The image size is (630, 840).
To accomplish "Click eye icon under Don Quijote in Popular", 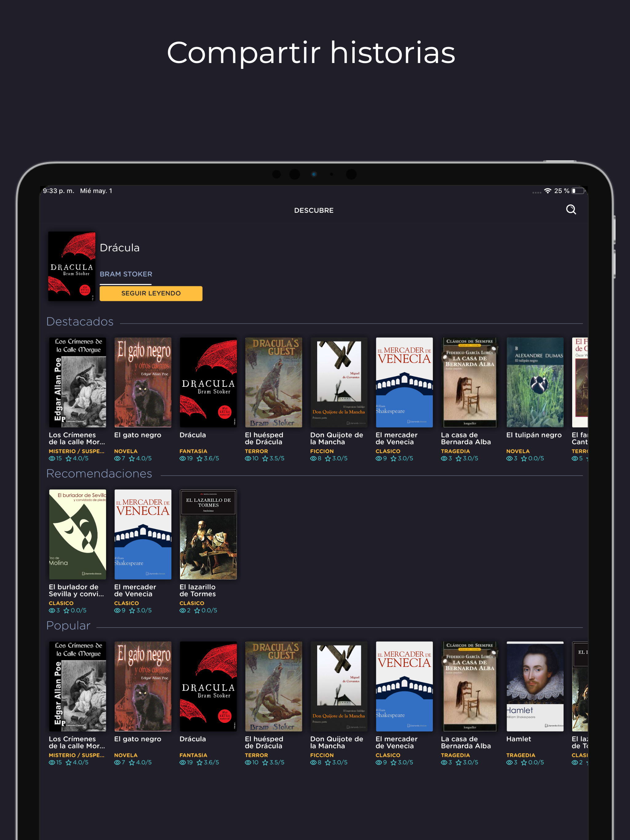I will tap(313, 762).
